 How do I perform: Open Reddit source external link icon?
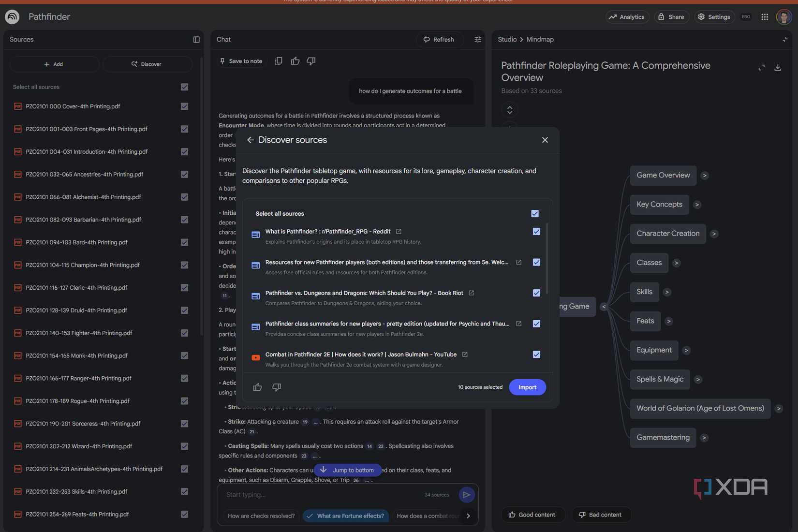(x=399, y=231)
